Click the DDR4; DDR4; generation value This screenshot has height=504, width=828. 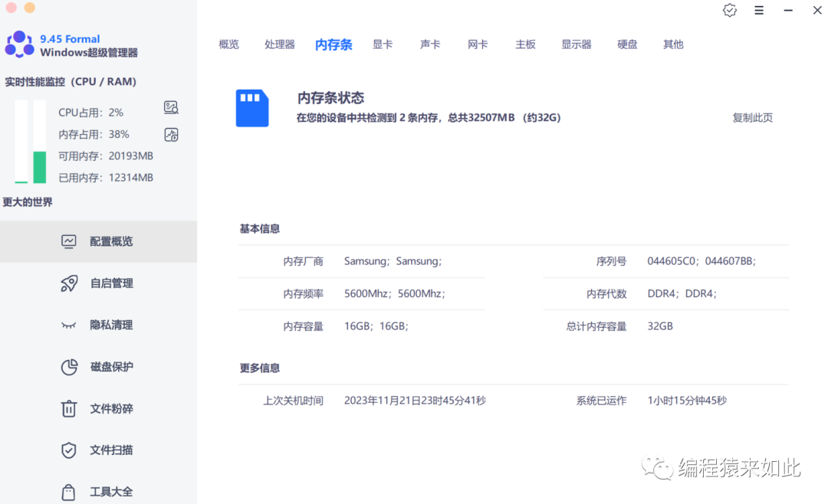pos(682,294)
